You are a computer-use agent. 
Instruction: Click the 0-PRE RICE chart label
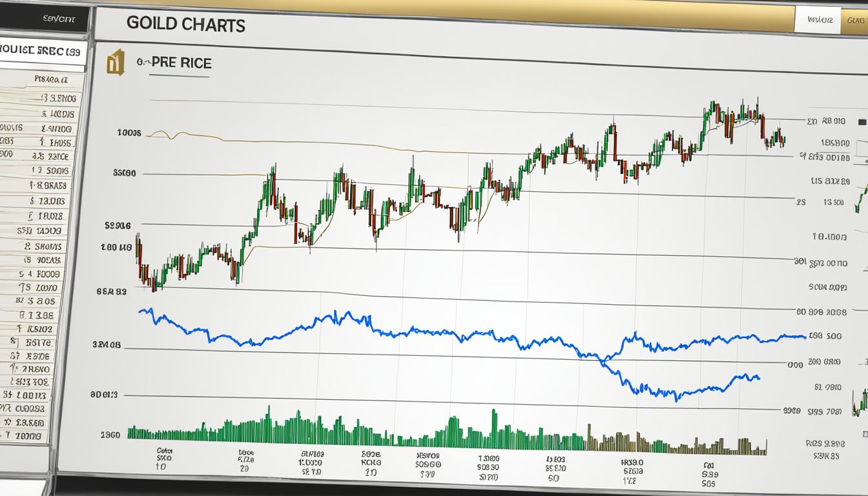coord(174,63)
